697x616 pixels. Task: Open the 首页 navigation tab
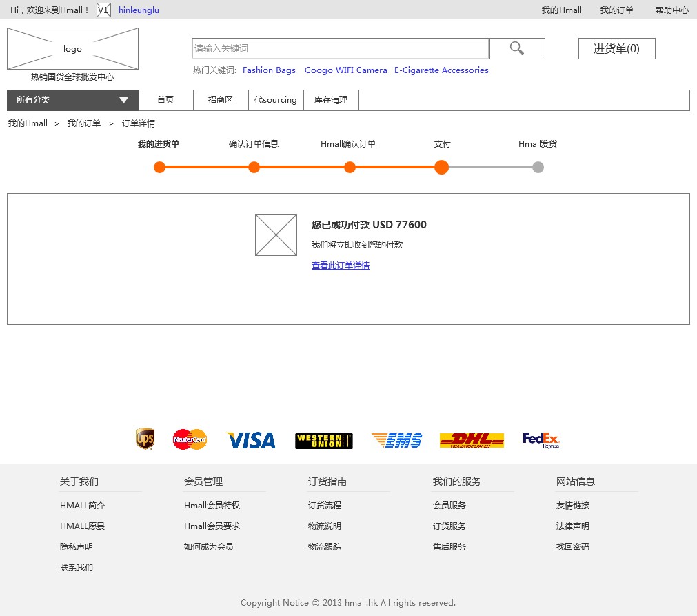[165, 100]
